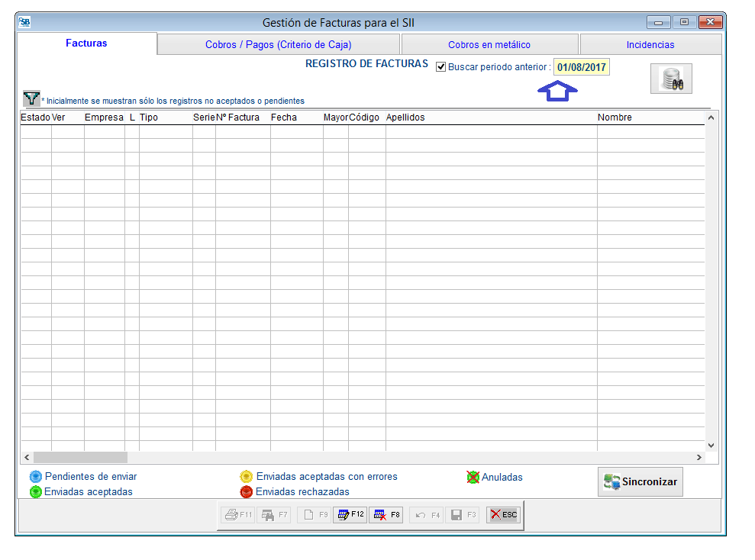Click the date field showing 01/08/2017

pyautogui.click(x=582, y=67)
